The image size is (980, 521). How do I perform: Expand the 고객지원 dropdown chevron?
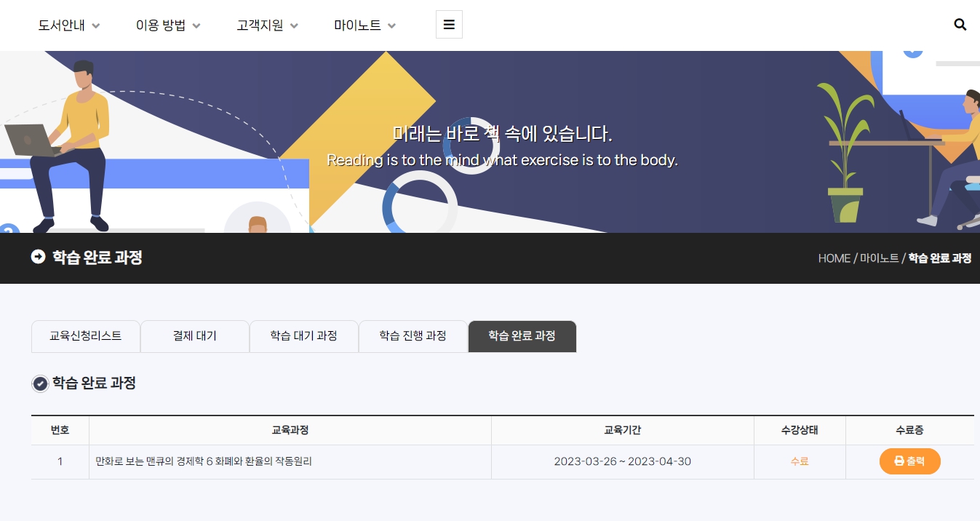[x=294, y=26]
